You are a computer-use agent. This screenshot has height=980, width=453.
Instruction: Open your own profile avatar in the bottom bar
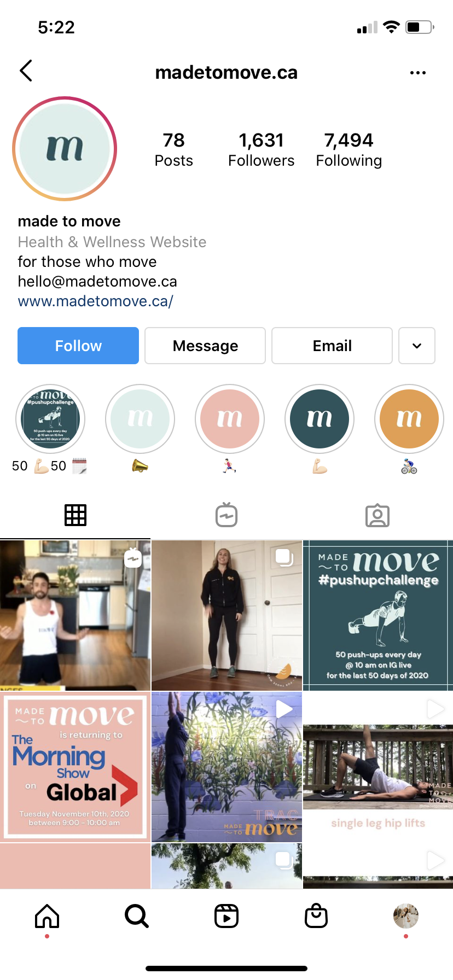406,916
